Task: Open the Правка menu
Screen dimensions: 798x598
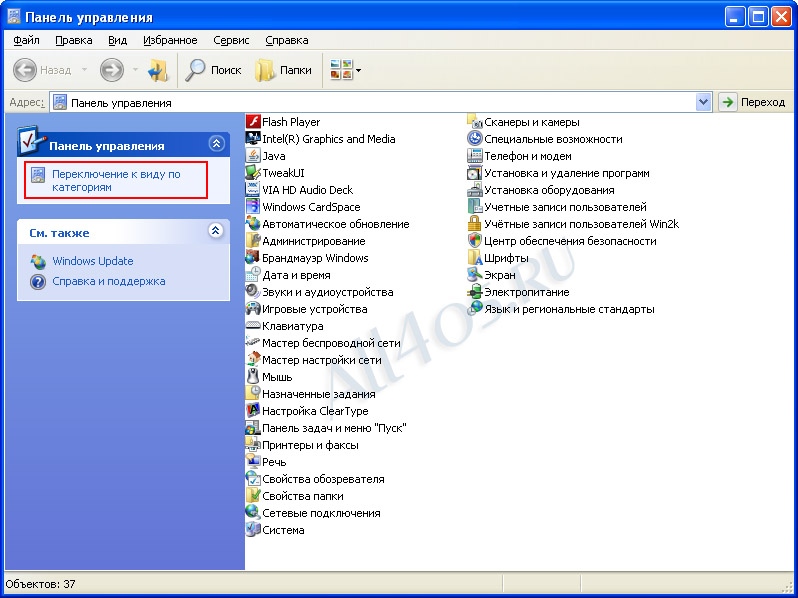Action: [74, 40]
